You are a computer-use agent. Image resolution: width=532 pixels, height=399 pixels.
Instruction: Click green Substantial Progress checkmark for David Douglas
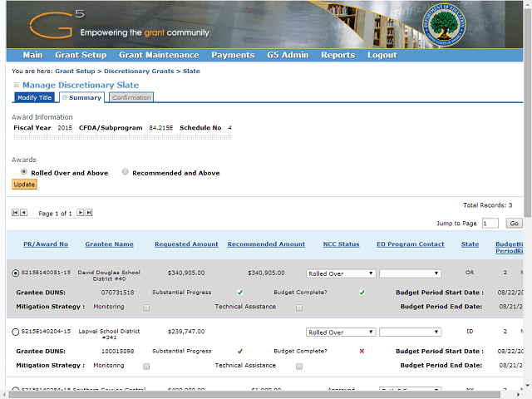click(240, 293)
